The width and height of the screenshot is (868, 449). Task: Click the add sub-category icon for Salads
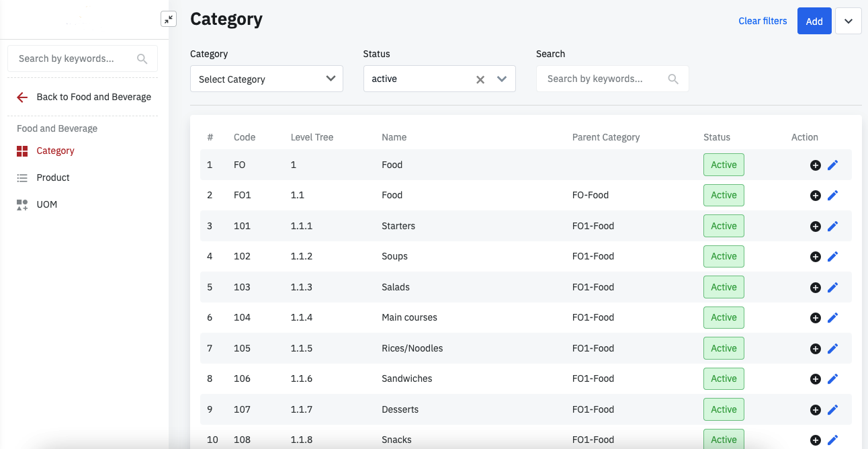tap(815, 288)
